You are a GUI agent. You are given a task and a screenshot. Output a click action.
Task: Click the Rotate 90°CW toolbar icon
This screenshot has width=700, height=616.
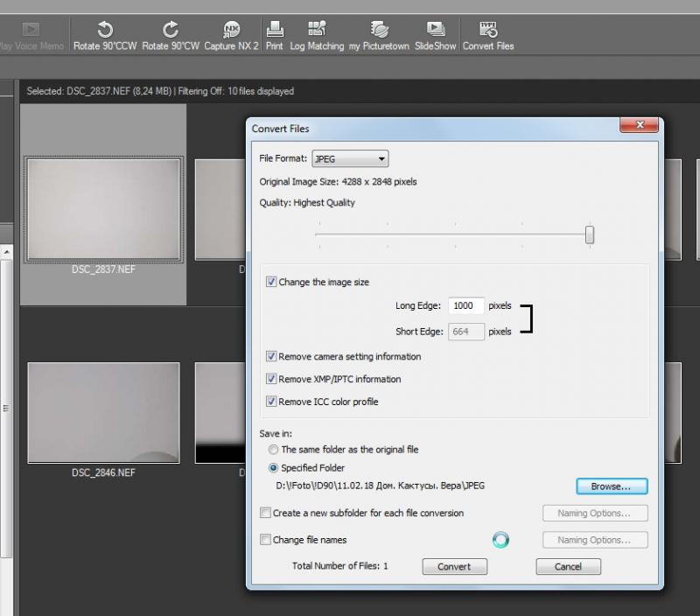170,30
